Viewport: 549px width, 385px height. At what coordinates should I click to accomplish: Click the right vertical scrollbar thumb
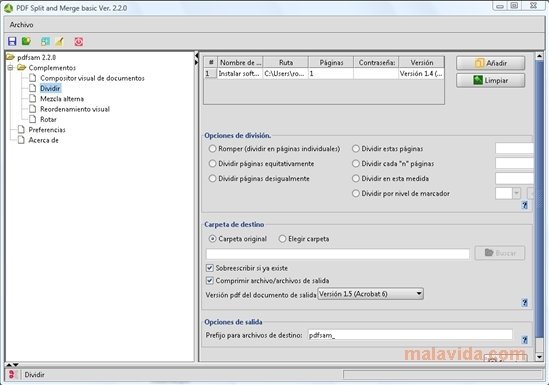[539, 200]
